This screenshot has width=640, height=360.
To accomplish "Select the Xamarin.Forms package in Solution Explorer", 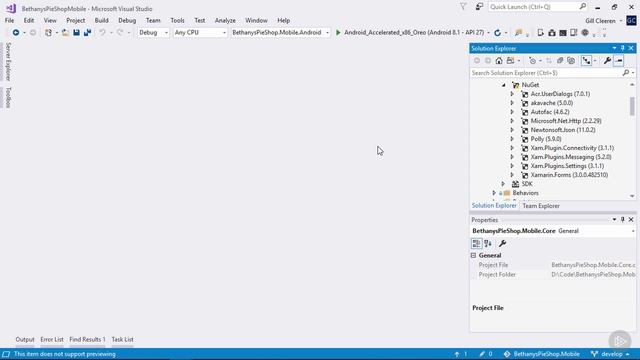I will coord(569,175).
